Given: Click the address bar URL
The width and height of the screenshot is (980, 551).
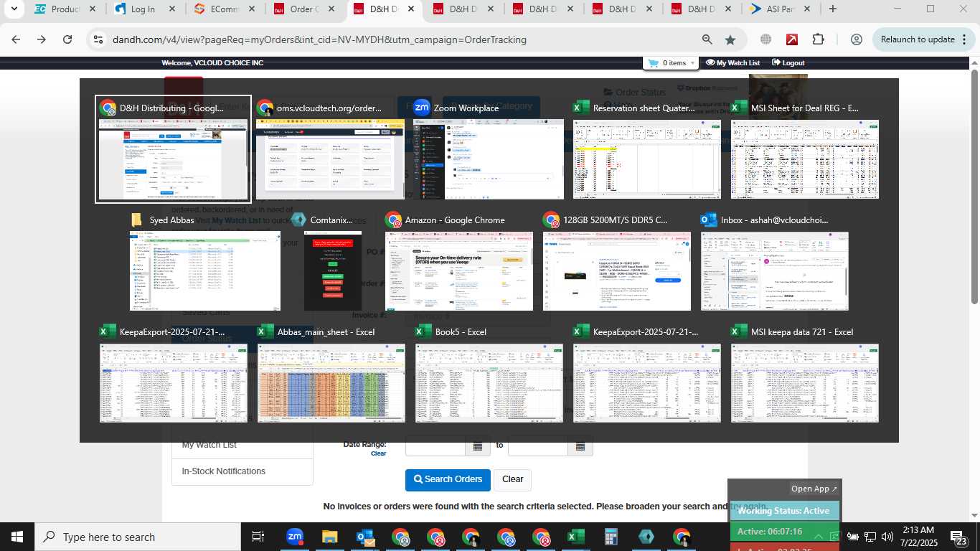Looking at the screenshot, I should coord(319,39).
